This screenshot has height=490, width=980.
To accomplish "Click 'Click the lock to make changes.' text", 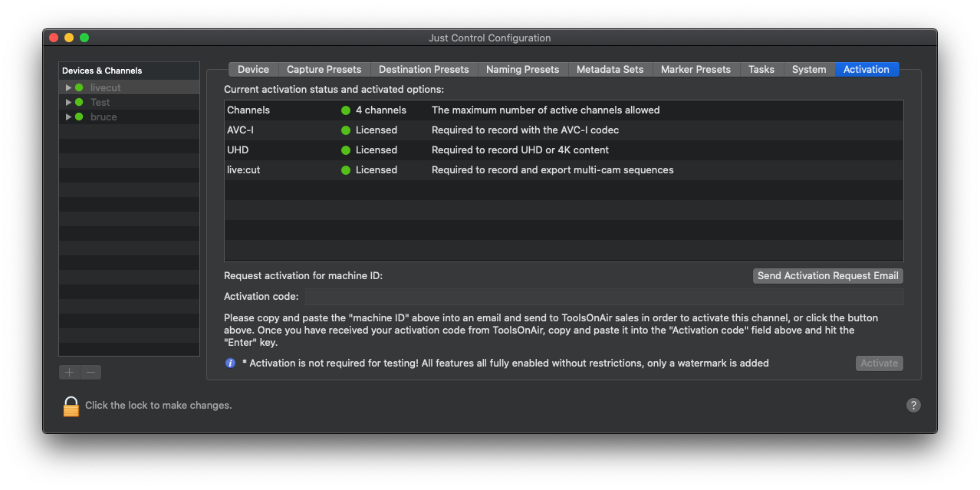I will (x=158, y=405).
